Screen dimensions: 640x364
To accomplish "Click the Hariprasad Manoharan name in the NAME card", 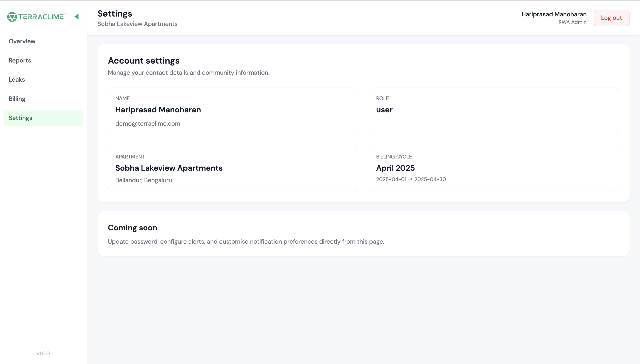I will coord(158,110).
